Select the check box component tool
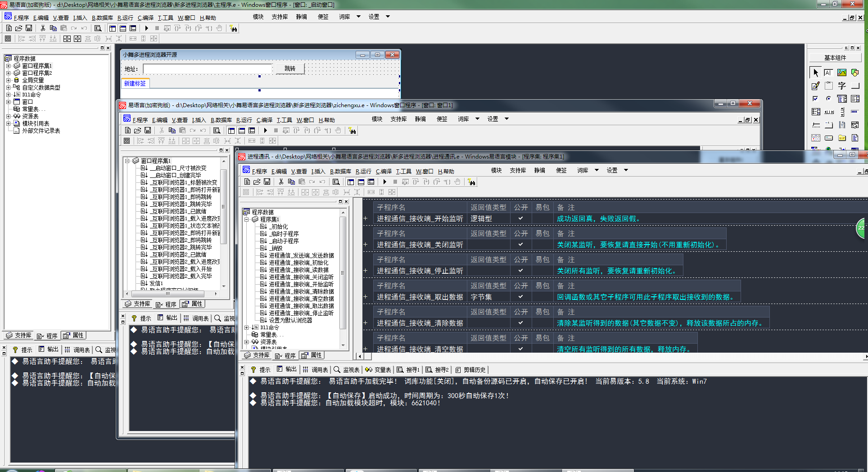This screenshot has height=472, width=868. tap(815, 99)
